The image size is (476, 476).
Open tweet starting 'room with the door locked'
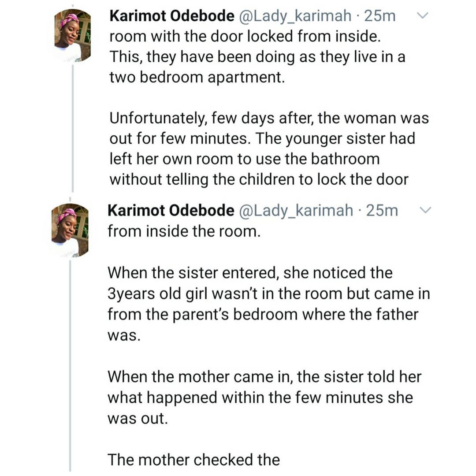coord(257,57)
